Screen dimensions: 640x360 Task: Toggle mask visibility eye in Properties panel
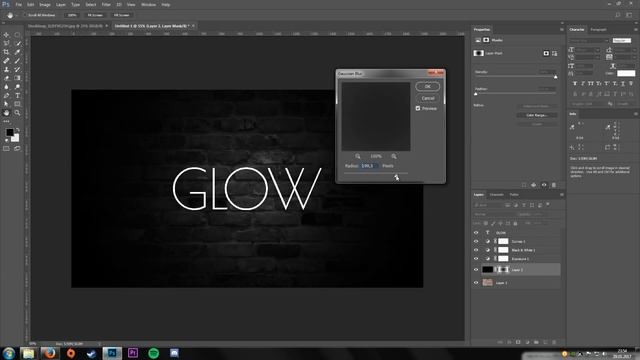[x=544, y=185]
